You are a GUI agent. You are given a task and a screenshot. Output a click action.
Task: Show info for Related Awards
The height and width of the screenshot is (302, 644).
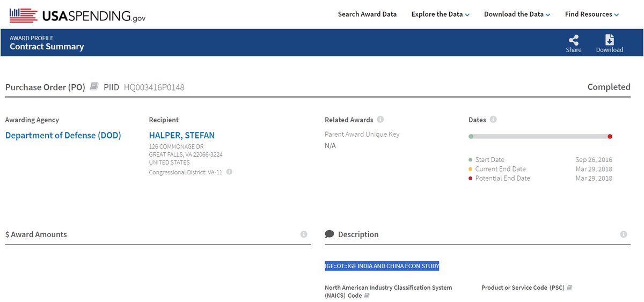[x=380, y=120]
